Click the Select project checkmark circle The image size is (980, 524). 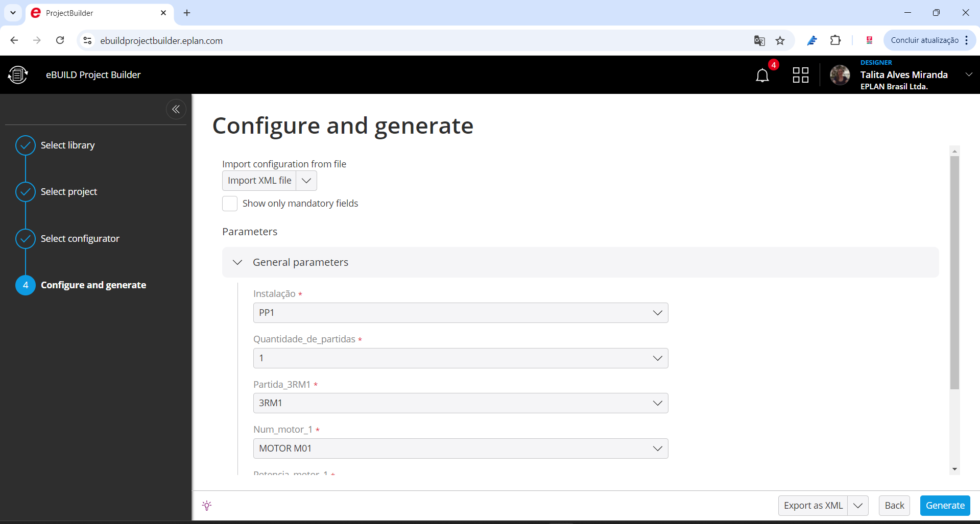click(x=26, y=192)
